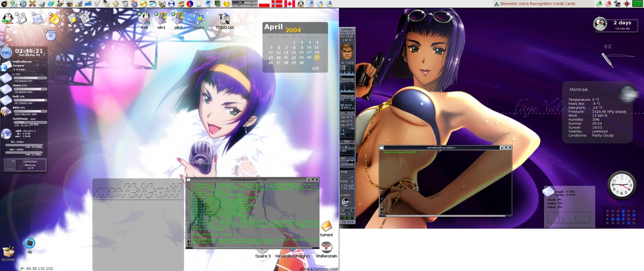Click the /home filesystem meter in gkrellm
The height and width of the screenshot is (271, 644).
[x=347, y=182]
